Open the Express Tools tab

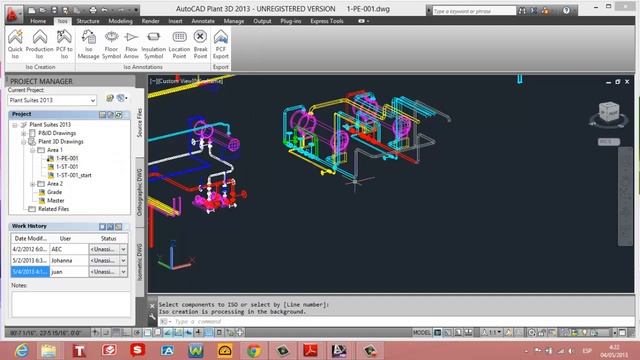tap(327, 21)
